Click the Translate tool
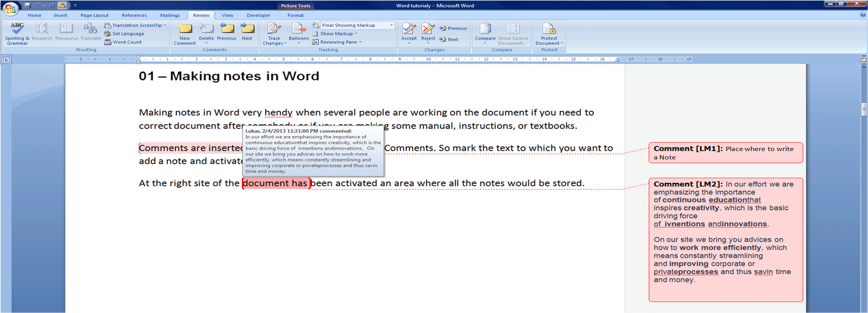Image resolution: width=868 pixels, height=313 pixels. coord(90,32)
